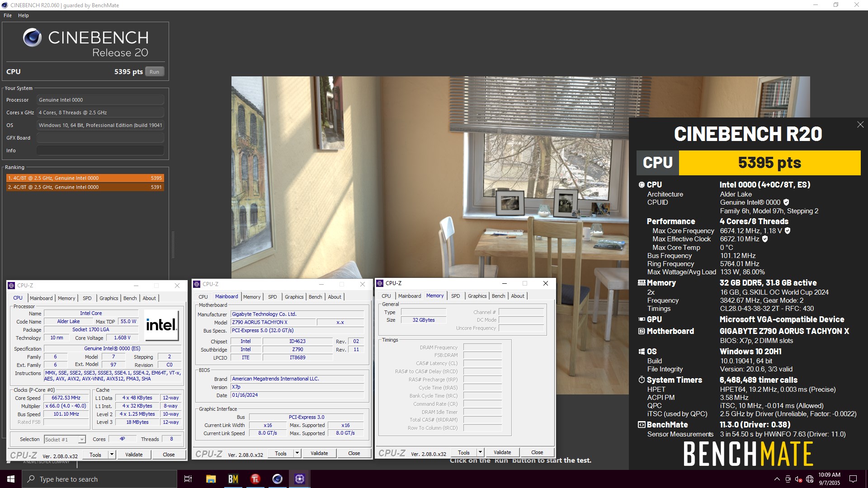
Task: Open the File menu in Cinebench
Action: tap(8, 15)
